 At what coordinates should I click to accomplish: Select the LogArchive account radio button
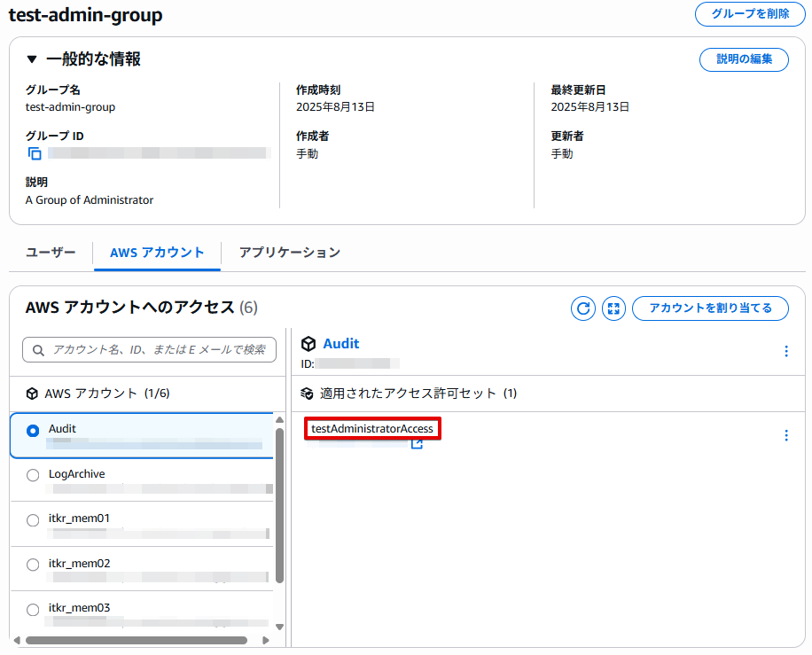tap(33, 475)
